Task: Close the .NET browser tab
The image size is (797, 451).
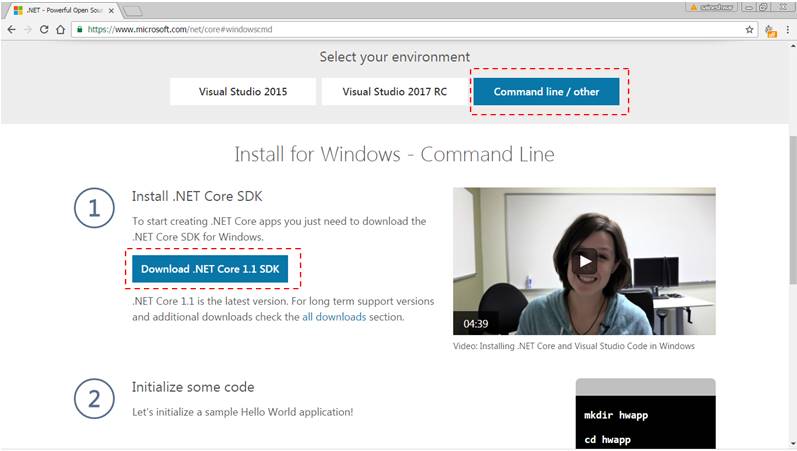Action: point(111,10)
